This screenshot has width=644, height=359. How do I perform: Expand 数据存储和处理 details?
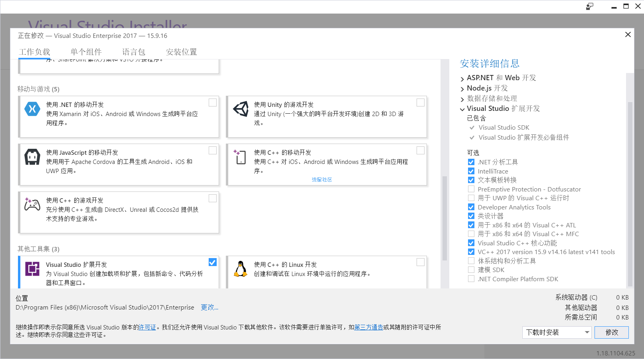tap(462, 99)
